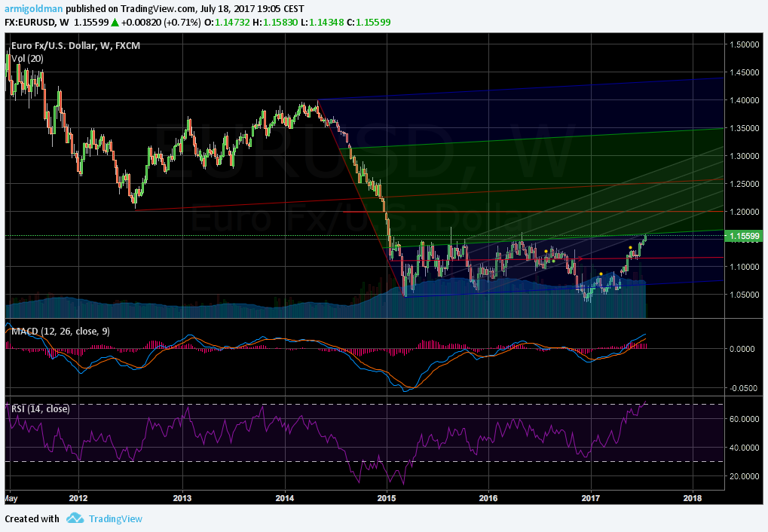Click the 60.0000 RSI scale value

pyautogui.click(x=745, y=419)
